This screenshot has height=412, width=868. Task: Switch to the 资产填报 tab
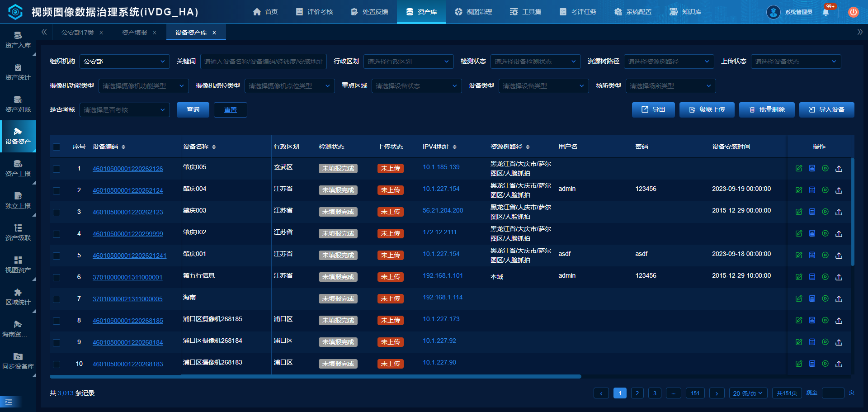[x=134, y=33]
